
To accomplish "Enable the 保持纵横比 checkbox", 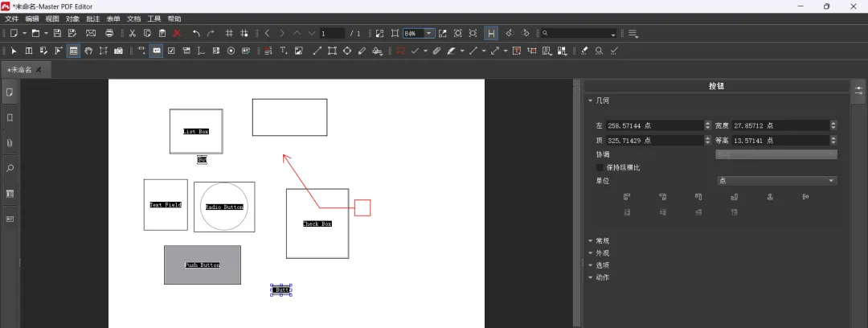I will pos(600,167).
